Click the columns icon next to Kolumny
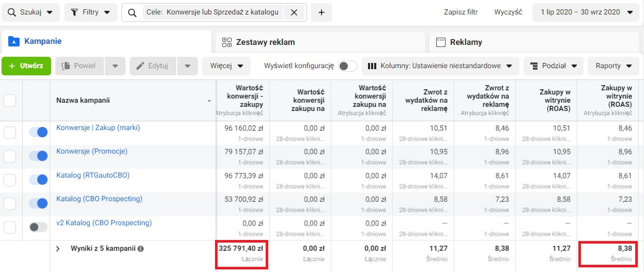 pos(372,66)
